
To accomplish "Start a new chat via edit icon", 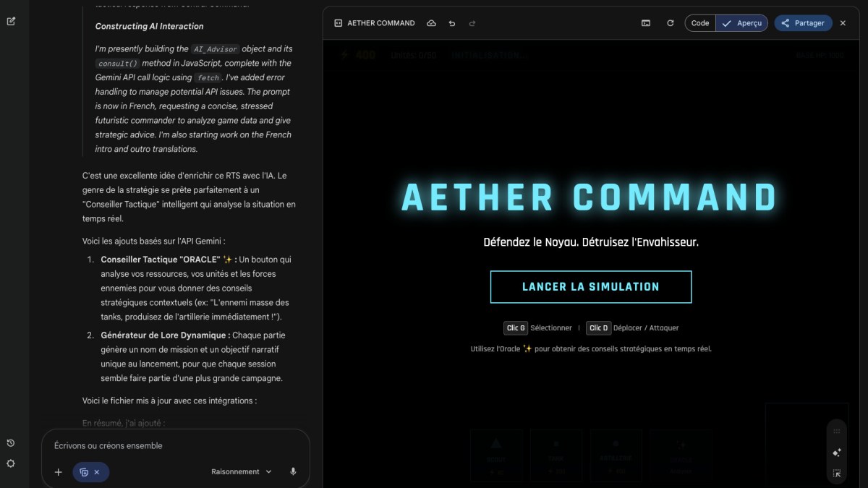I will 11,21.
